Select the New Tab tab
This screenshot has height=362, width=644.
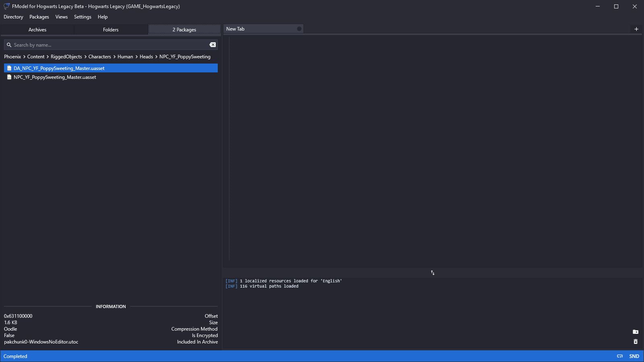pos(263,29)
